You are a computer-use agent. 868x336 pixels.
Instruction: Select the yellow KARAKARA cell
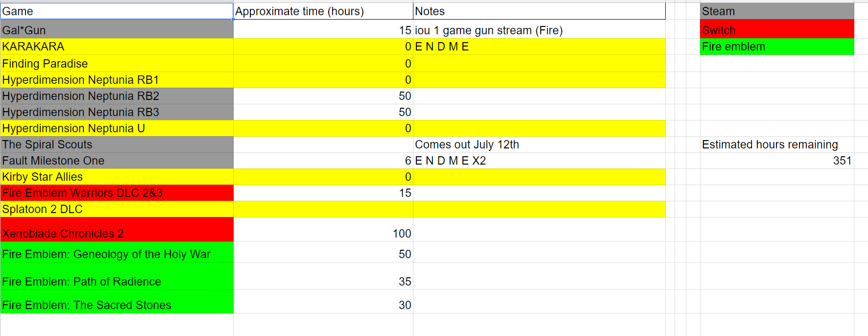[117, 47]
